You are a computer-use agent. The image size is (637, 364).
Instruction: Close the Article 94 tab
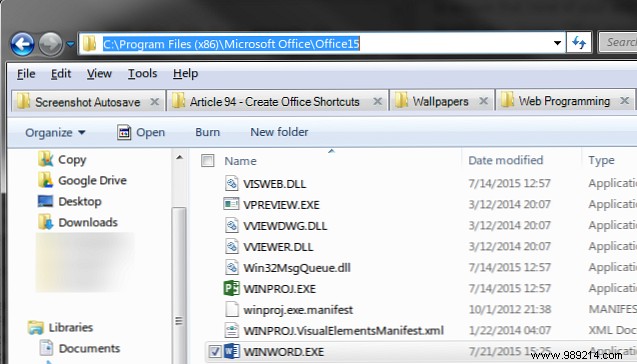coord(377,101)
